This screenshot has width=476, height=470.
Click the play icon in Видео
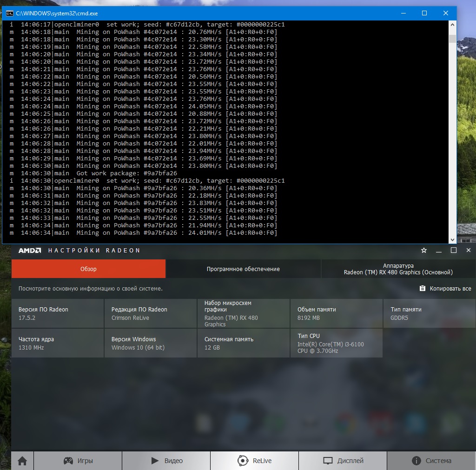pyautogui.click(x=155, y=461)
